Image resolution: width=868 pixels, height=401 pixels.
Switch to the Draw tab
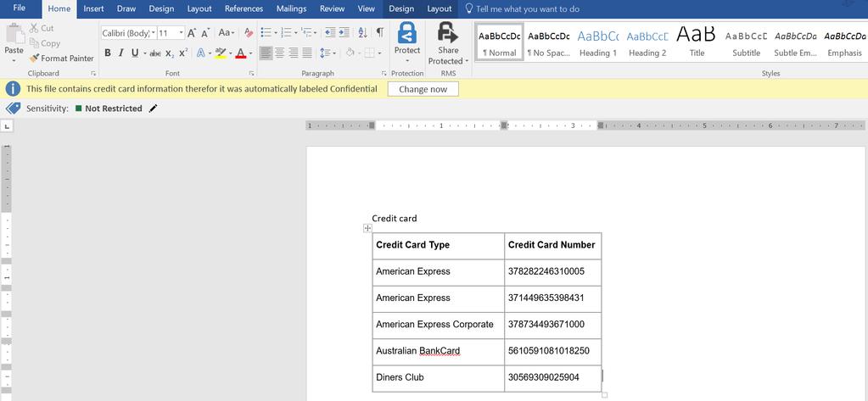pyautogui.click(x=126, y=8)
